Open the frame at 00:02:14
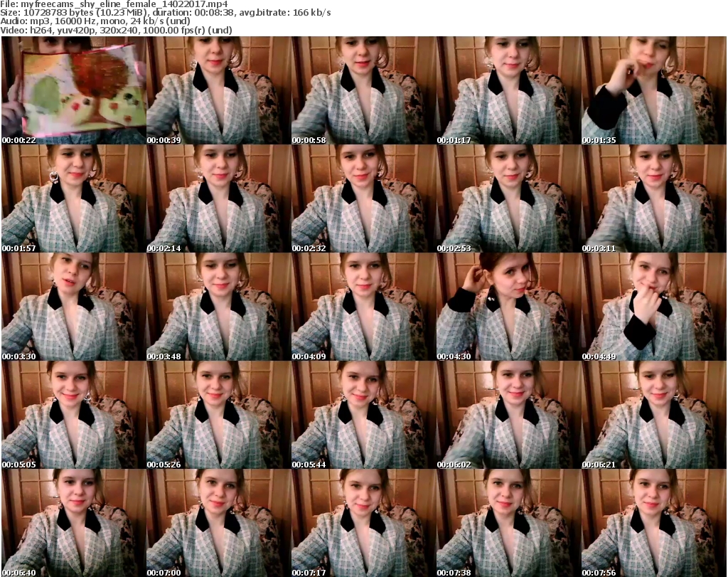728x577 pixels. point(219,198)
